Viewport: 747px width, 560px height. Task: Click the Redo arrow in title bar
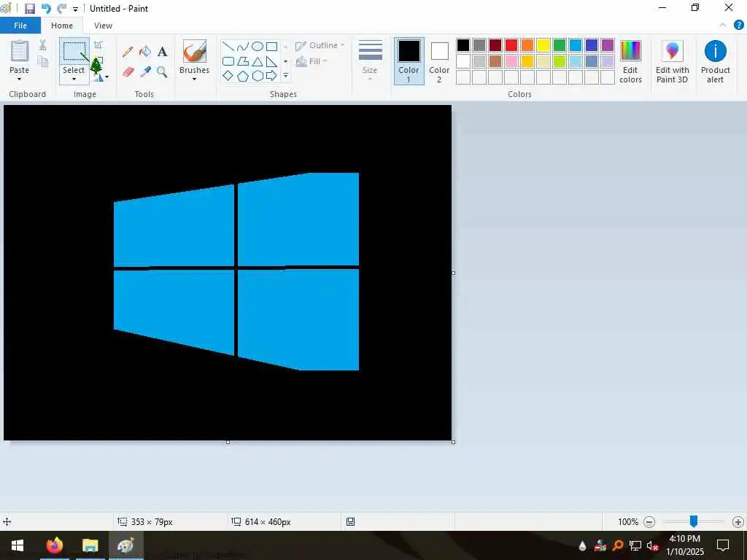tap(61, 9)
